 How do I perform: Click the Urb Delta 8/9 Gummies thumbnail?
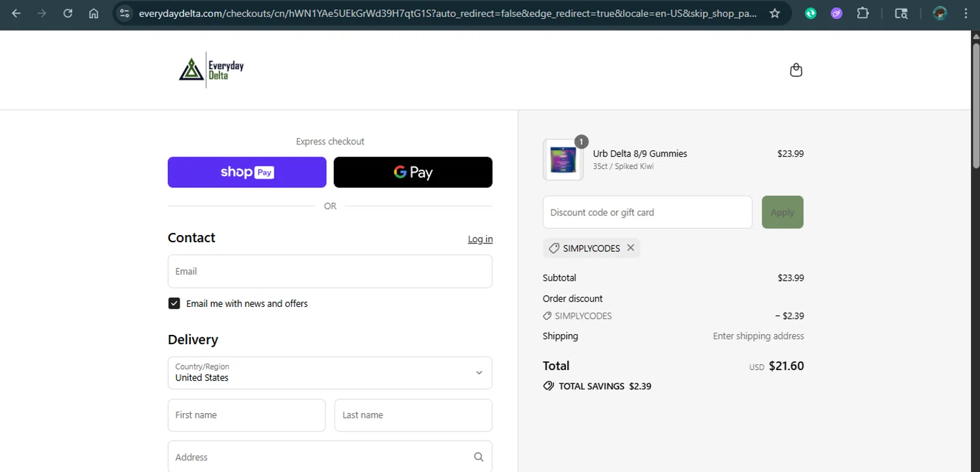tap(563, 159)
